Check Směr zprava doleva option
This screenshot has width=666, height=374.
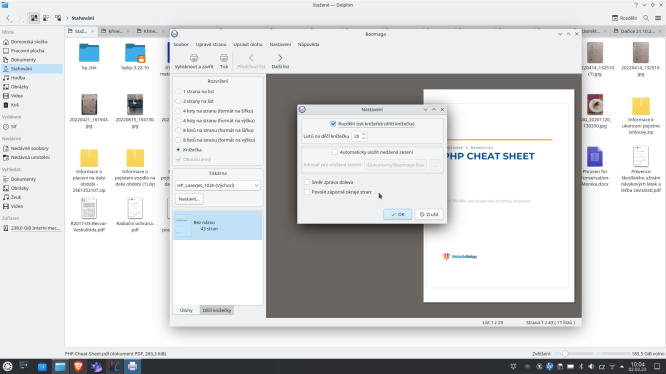tap(307, 182)
